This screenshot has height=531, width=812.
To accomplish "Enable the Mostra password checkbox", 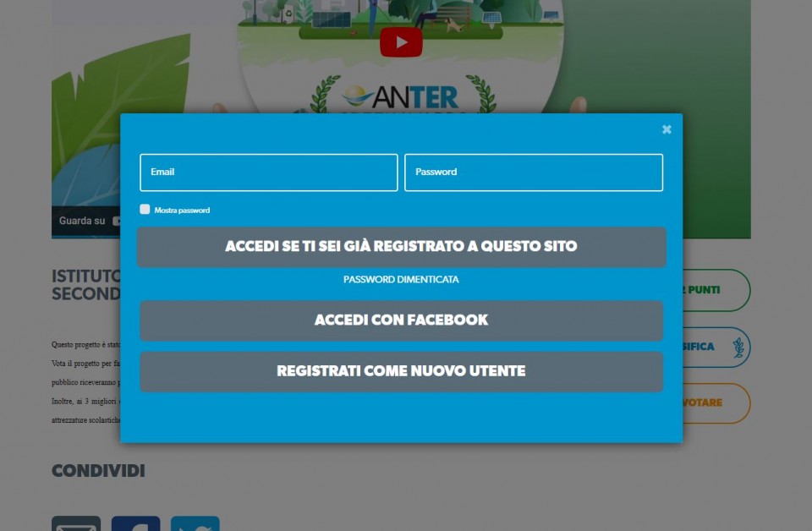I will tap(145, 210).
